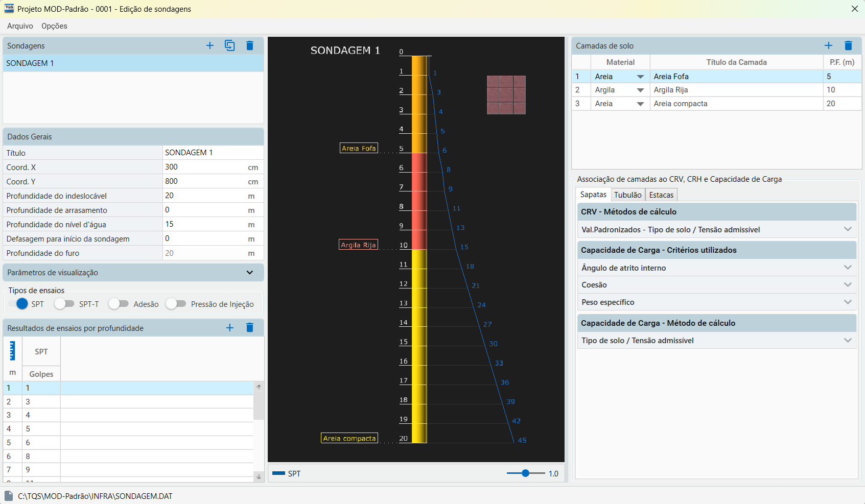Add a new sondagem with plus icon
Screen dimensions: 865x504
(x=209, y=45)
